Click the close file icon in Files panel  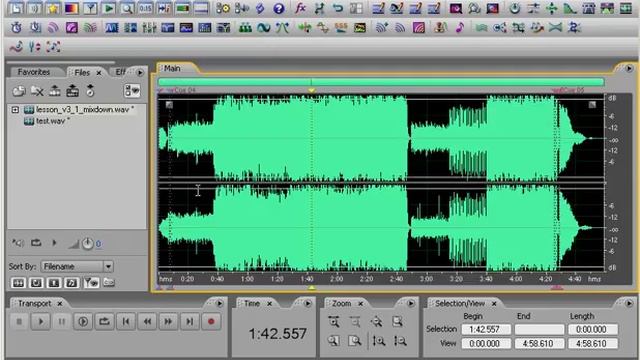pos(37,91)
